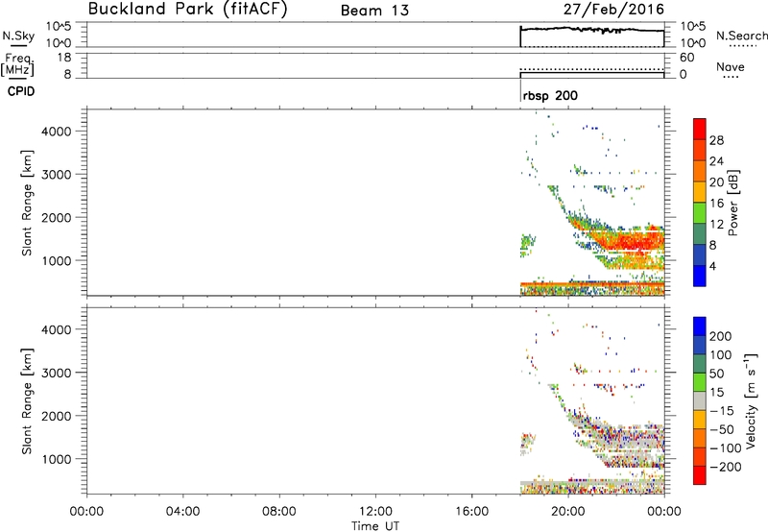Click the 'Slant Range [km]' label of power panel
This screenshot has width=768, height=532.
27,203
